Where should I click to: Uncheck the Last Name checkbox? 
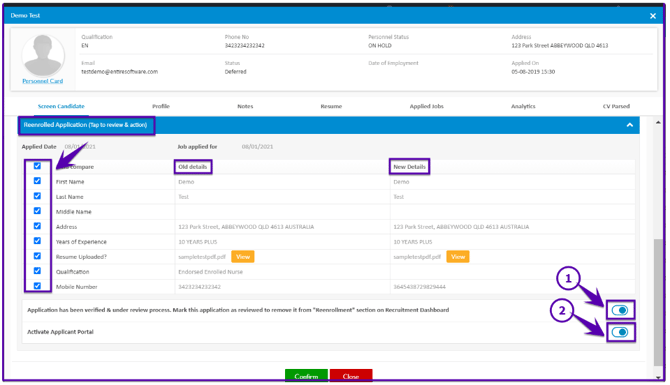(x=37, y=196)
